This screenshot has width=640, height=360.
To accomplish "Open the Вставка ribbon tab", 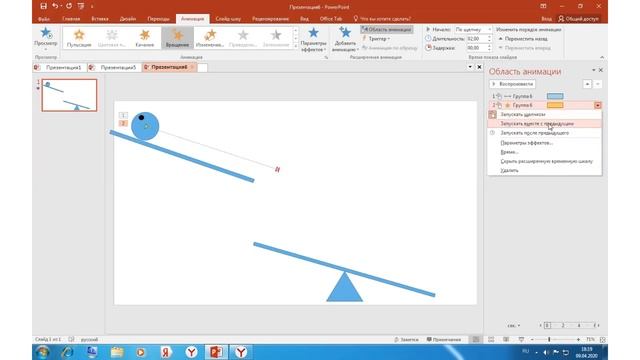I will point(100,19).
